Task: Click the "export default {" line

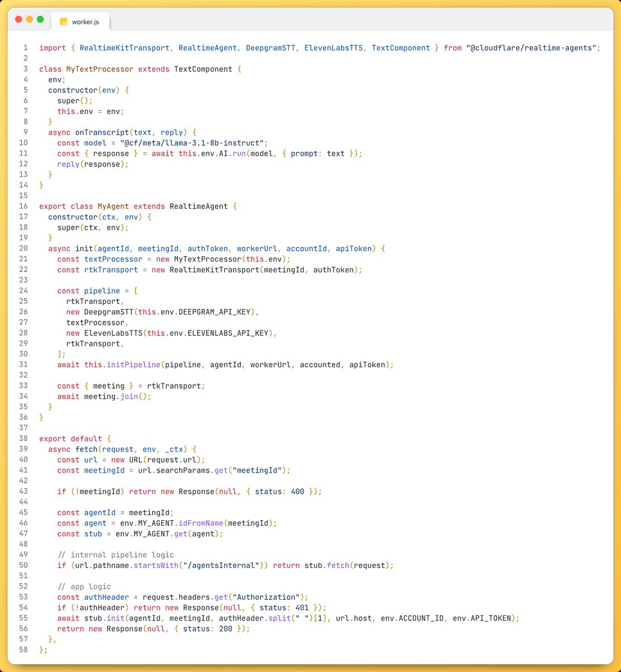Action: (x=75, y=438)
